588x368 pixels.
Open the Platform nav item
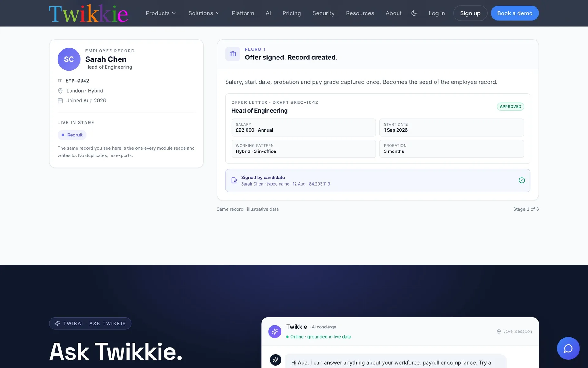243,13
